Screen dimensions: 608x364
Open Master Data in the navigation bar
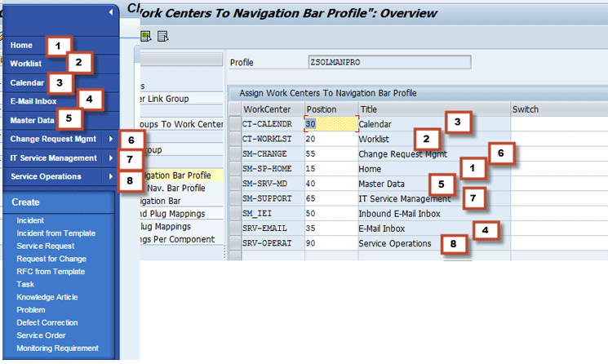pos(33,120)
